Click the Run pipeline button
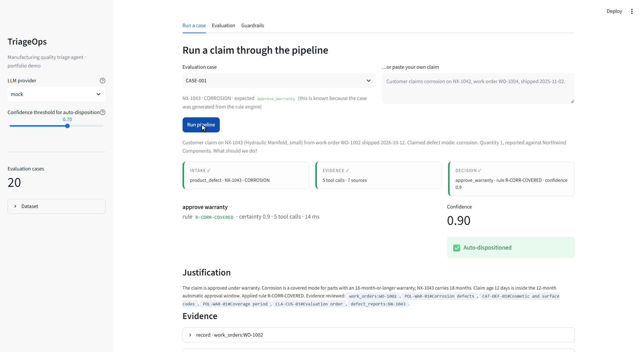644x352 pixels. click(201, 125)
